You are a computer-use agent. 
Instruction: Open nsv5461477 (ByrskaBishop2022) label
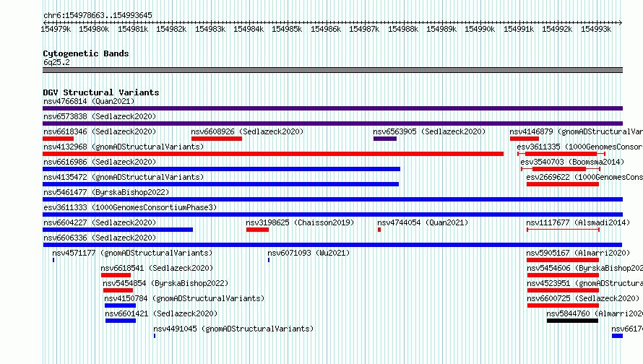(106, 192)
